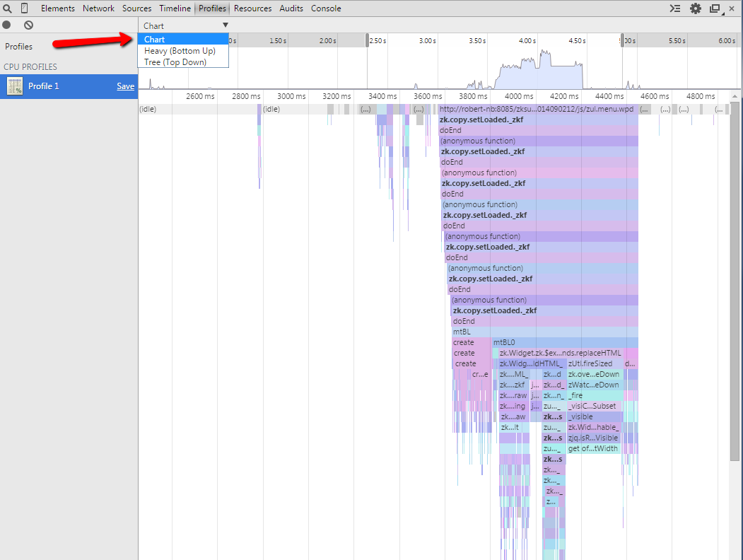
Task: Click the Profile 1 CPU profile icon
Action: [15, 86]
